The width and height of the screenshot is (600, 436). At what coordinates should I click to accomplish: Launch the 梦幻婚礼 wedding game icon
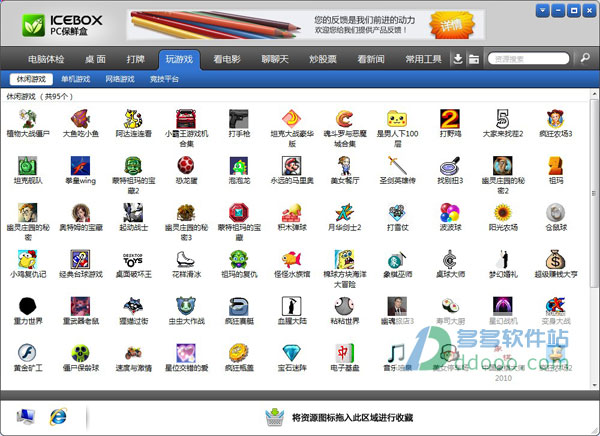click(x=503, y=260)
